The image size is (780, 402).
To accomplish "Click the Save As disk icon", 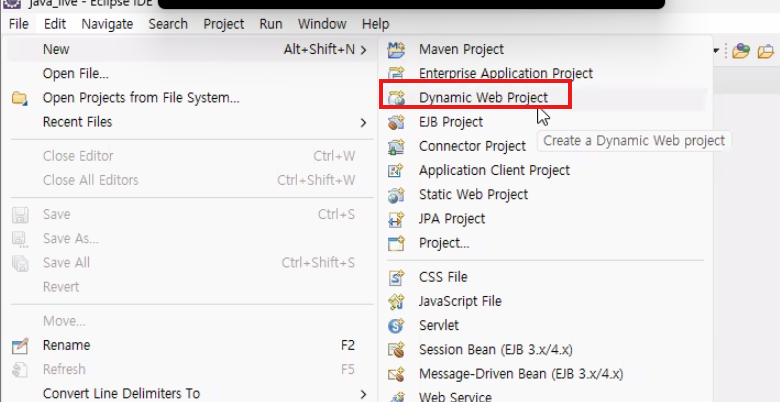I will (20, 239).
